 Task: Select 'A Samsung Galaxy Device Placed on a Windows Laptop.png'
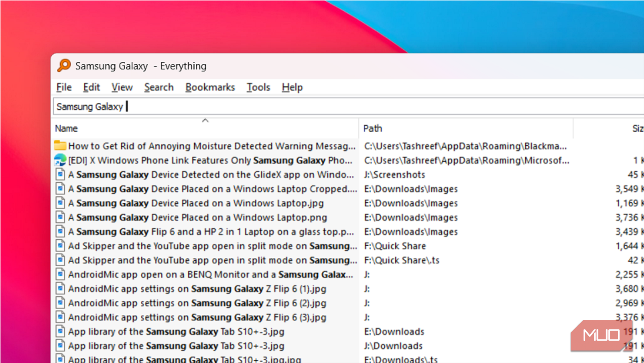tap(198, 217)
